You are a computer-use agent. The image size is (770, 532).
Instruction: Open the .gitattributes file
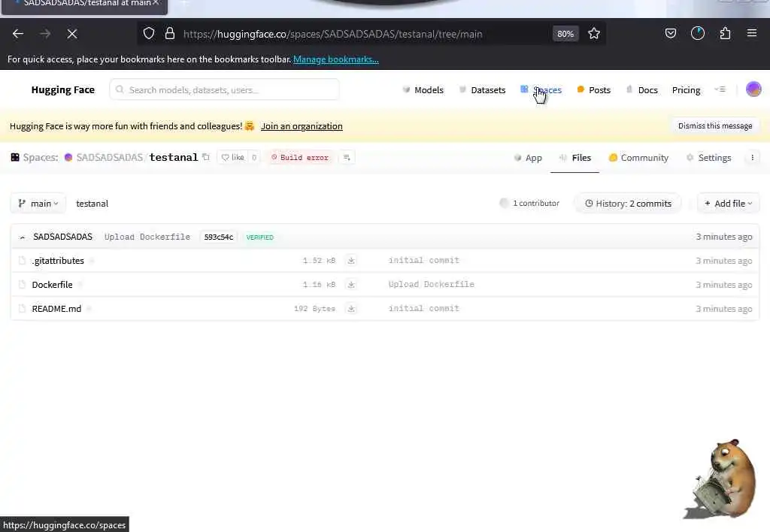click(x=58, y=261)
